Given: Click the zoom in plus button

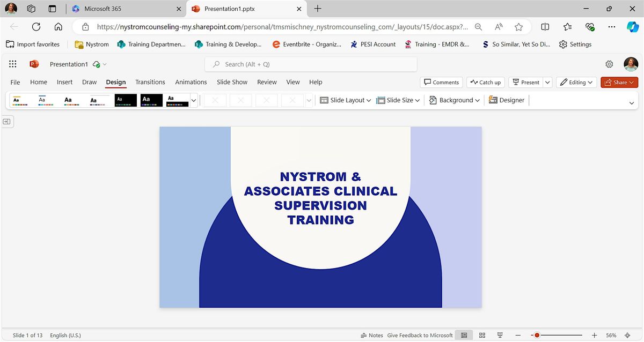Looking at the screenshot, I should pyautogui.click(x=594, y=335).
